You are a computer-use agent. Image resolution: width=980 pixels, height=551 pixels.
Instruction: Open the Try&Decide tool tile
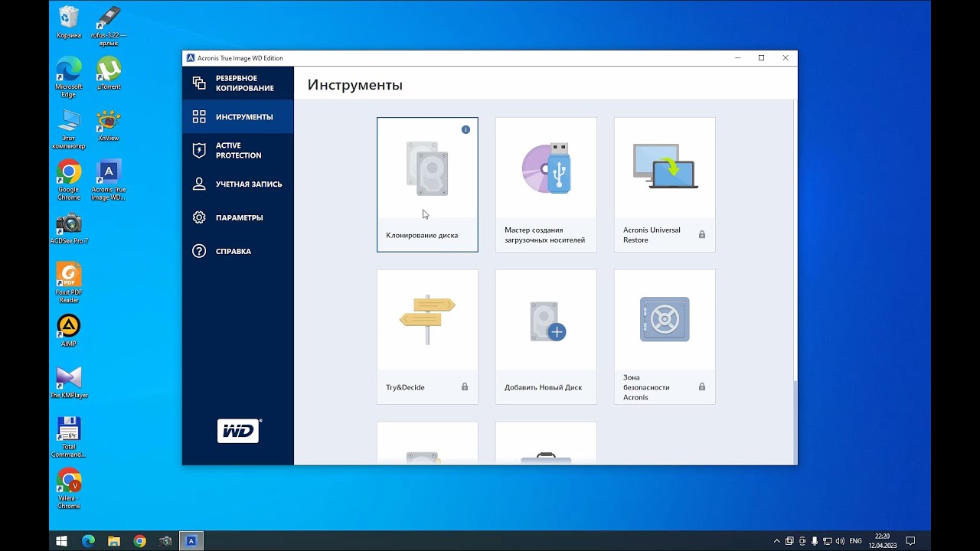click(427, 337)
